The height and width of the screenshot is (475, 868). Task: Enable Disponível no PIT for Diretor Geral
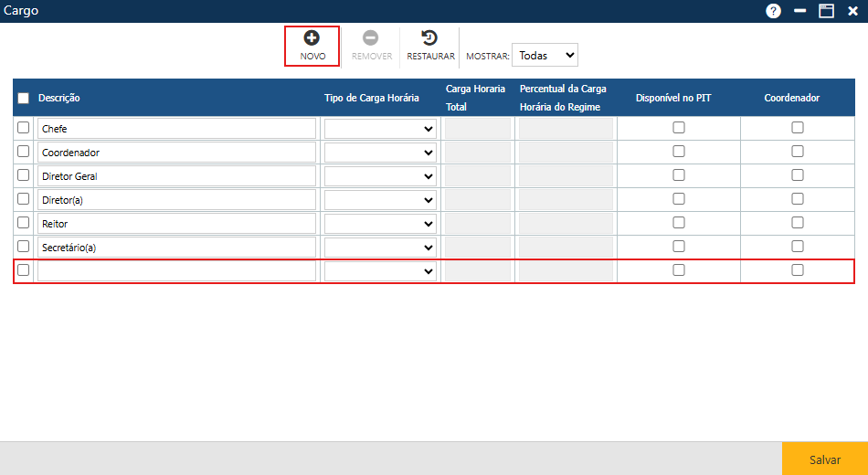[x=679, y=175]
